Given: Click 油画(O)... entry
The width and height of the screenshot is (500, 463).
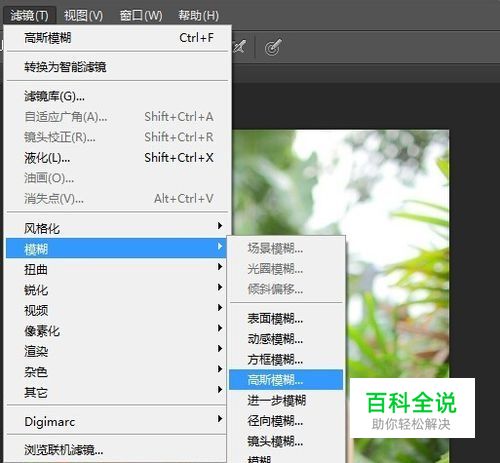Looking at the screenshot, I should [117, 178].
